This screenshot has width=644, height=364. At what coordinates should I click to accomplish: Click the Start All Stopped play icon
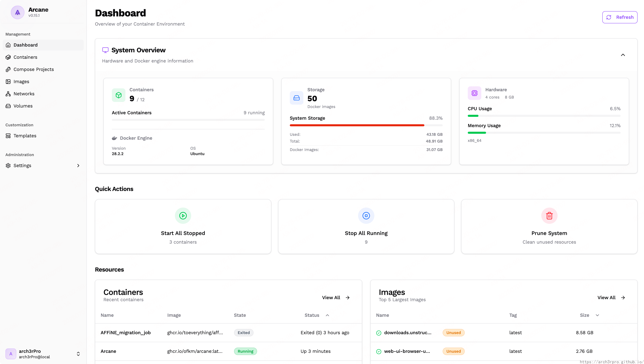(x=183, y=216)
